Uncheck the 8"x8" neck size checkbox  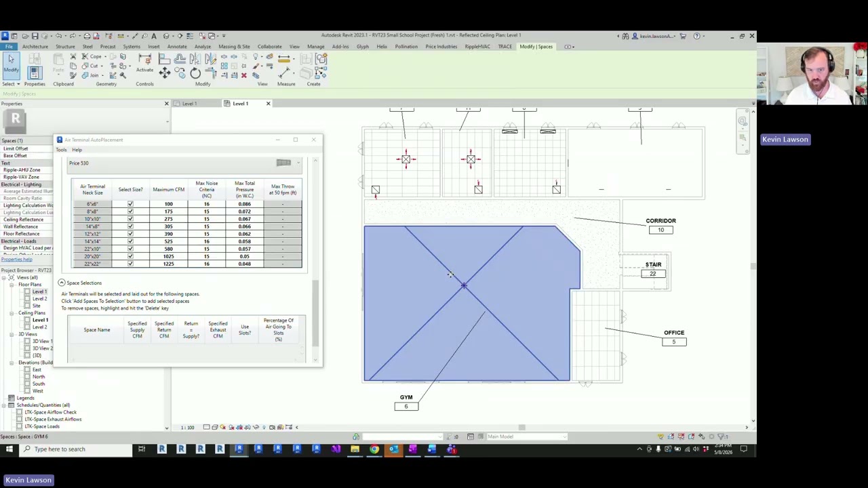[x=130, y=211]
